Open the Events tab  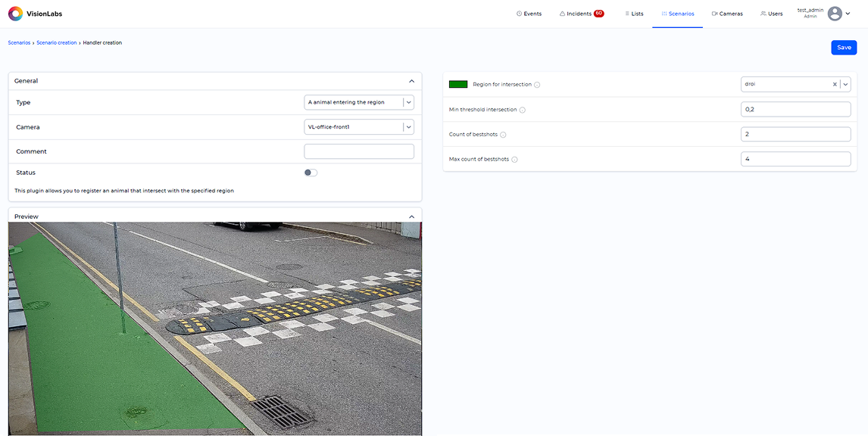point(529,14)
